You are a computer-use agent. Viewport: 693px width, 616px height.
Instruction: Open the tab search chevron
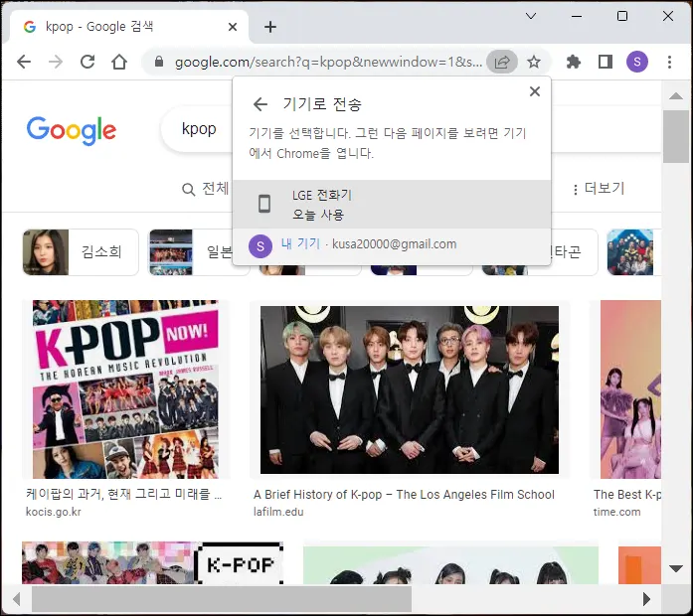(531, 16)
